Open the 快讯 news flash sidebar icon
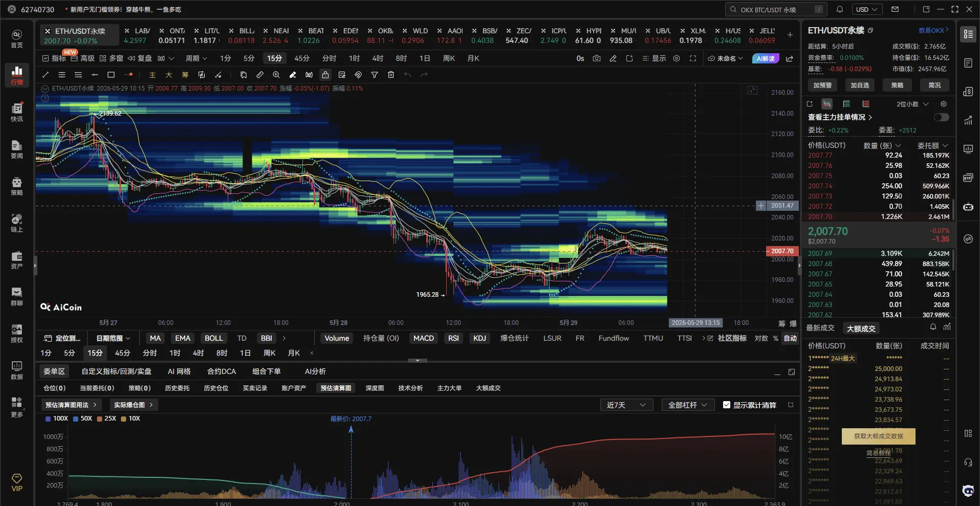The height and width of the screenshot is (506, 980). coord(17,112)
